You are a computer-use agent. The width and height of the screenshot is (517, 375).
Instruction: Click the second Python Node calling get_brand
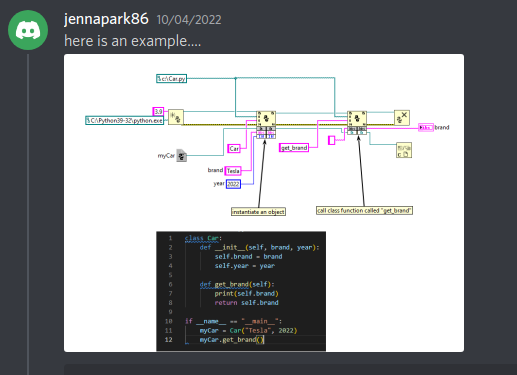(357, 119)
